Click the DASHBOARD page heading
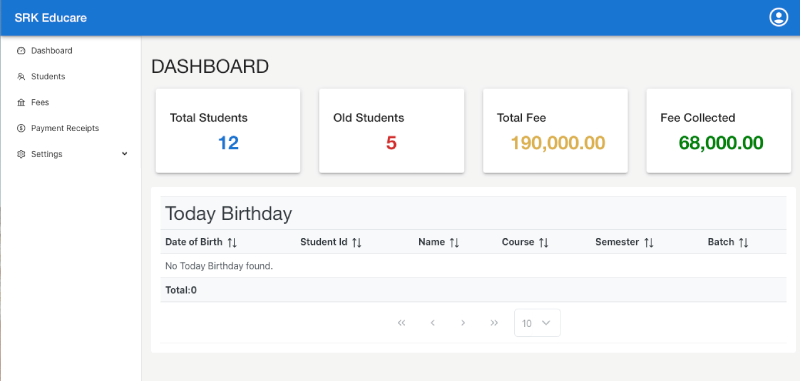 tap(210, 67)
